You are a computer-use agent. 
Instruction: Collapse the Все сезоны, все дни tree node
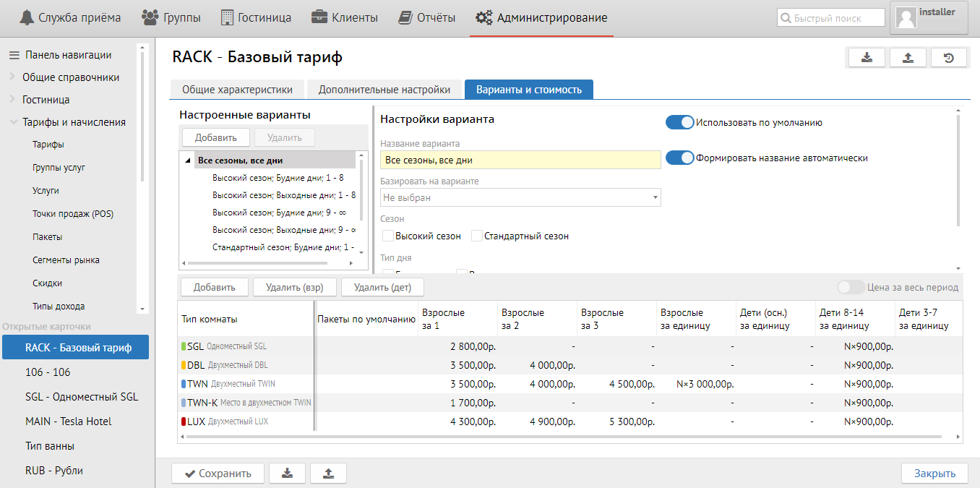tap(188, 160)
